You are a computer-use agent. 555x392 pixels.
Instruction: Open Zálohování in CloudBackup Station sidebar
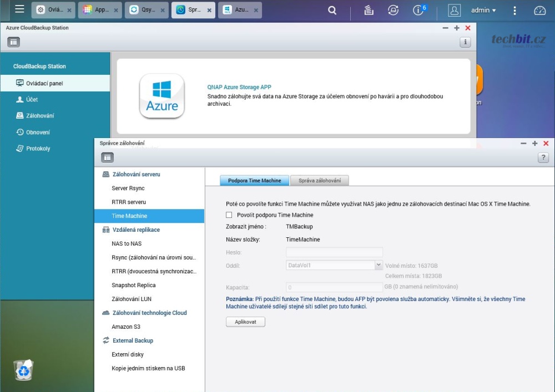(40, 116)
